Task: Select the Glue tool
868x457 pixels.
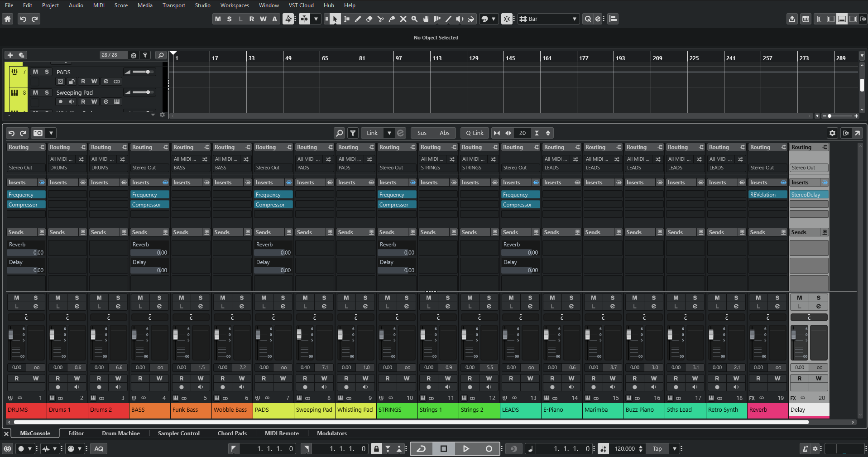Action: [x=392, y=19]
